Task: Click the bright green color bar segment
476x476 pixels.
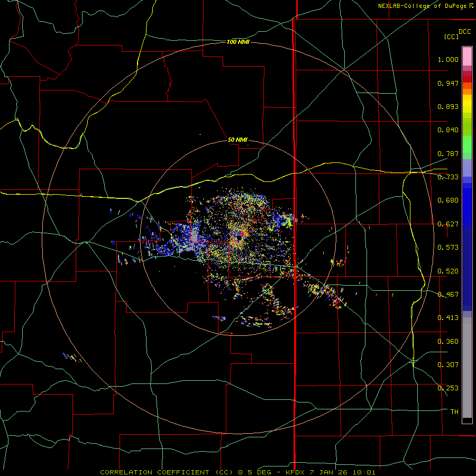Action: pos(467,144)
